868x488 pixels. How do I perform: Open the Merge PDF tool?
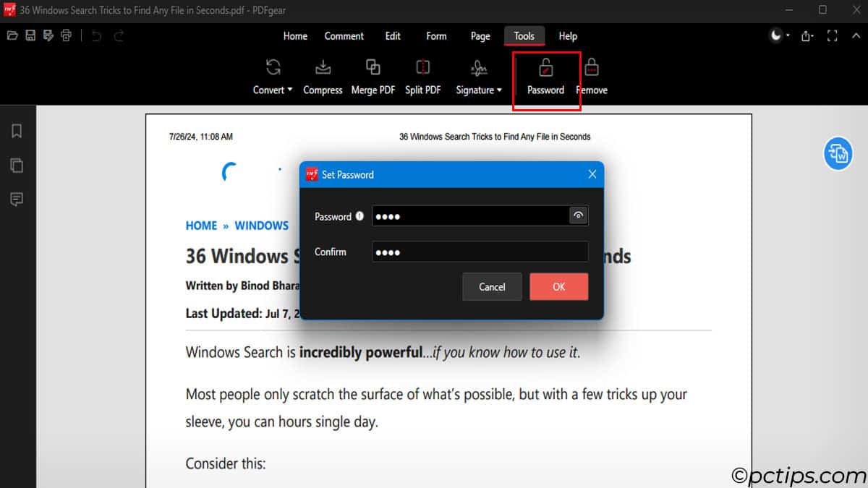pyautogui.click(x=373, y=77)
